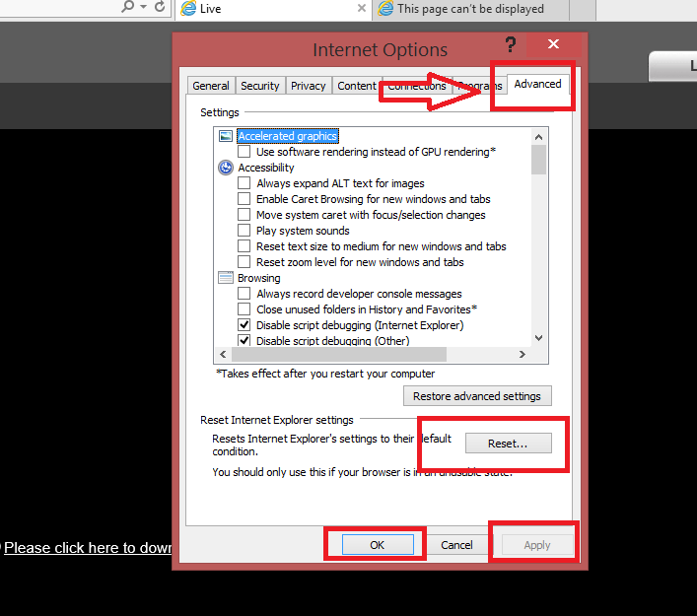Click the search magnifier icon in address bar

click(127, 6)
